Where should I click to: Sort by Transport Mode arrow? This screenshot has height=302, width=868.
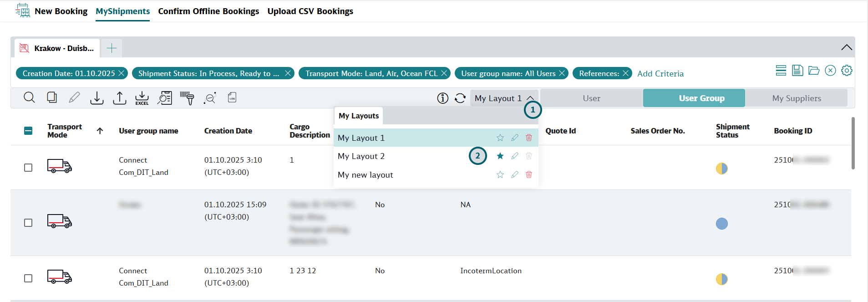pos(100,131)
